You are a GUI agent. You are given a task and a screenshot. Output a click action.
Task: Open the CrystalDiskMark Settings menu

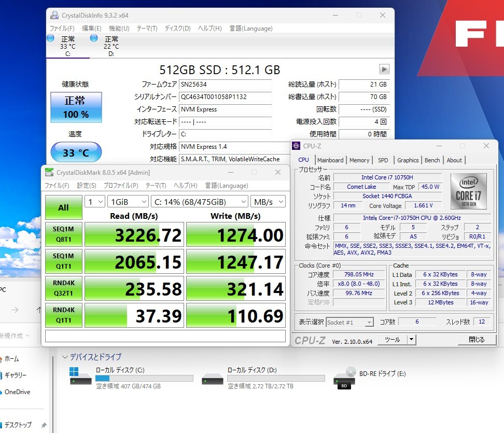[87, 186]
